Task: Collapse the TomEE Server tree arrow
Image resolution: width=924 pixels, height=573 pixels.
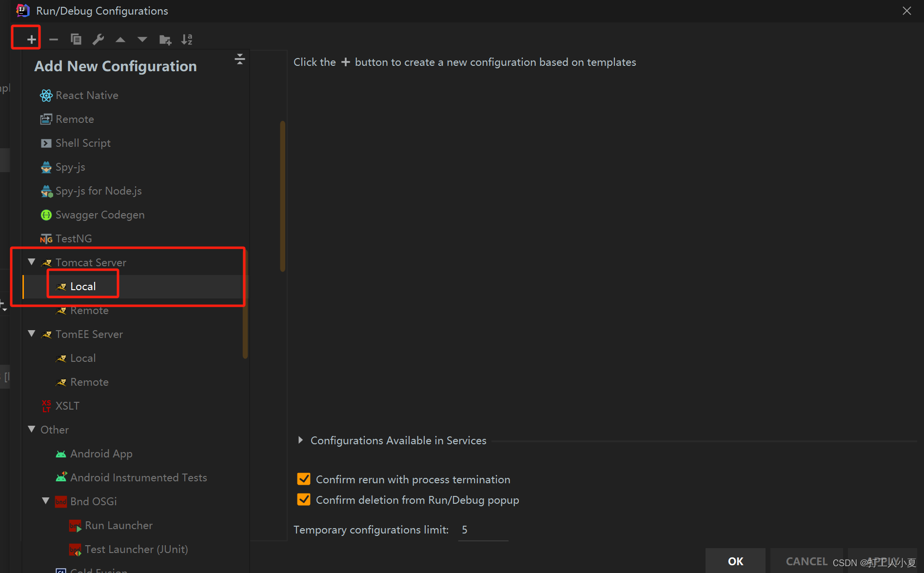Action: point(32,334)
